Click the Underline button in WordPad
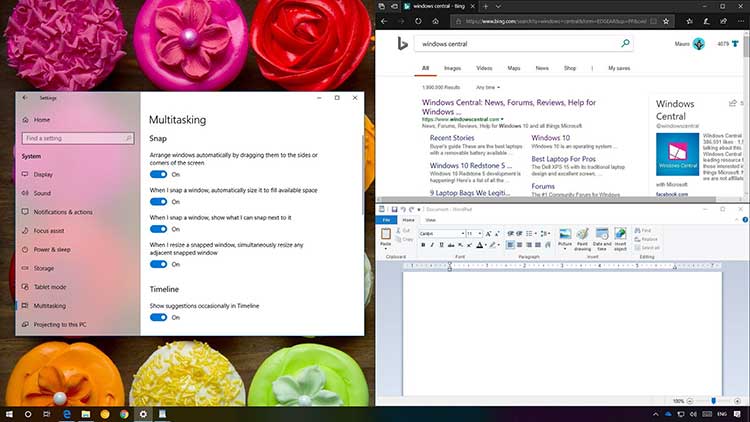The width and height of the screenshot is (750, 422). click(441, 245)
